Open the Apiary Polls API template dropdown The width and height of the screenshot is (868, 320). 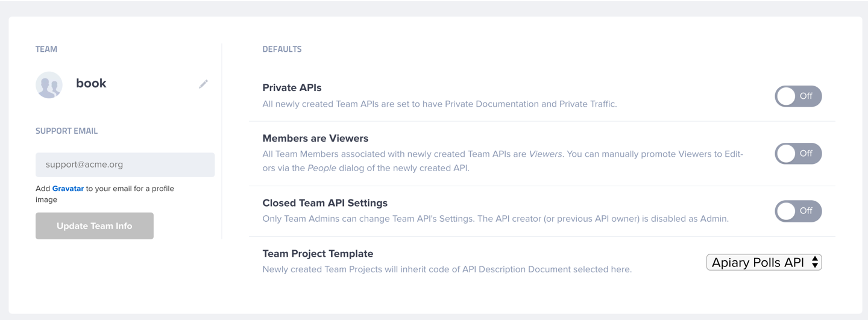[764, 262]
